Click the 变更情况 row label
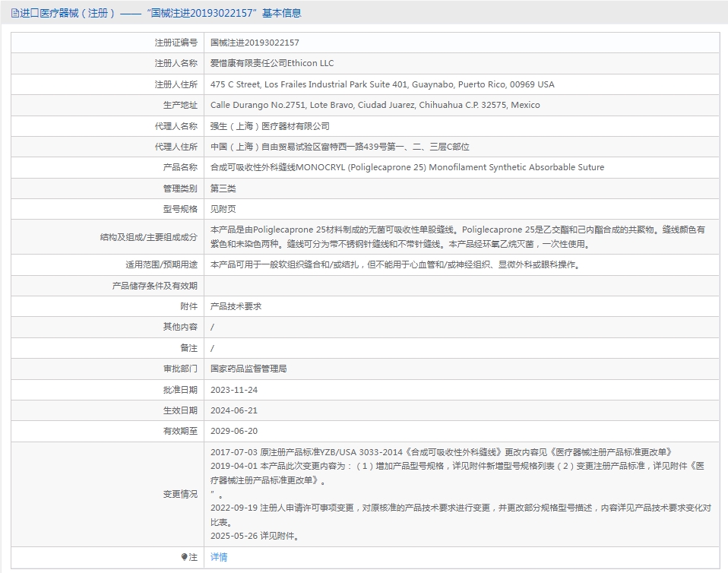Screen dimensions: 728x573 tap(180, 494)
